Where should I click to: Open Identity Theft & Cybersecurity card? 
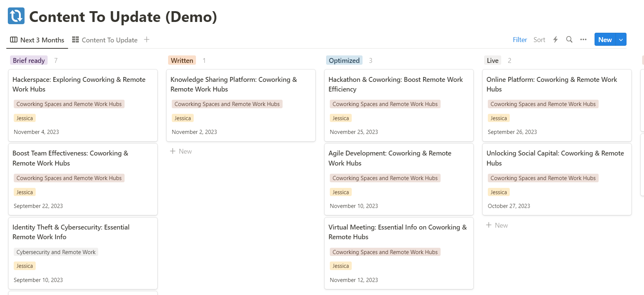coord(71,232)
